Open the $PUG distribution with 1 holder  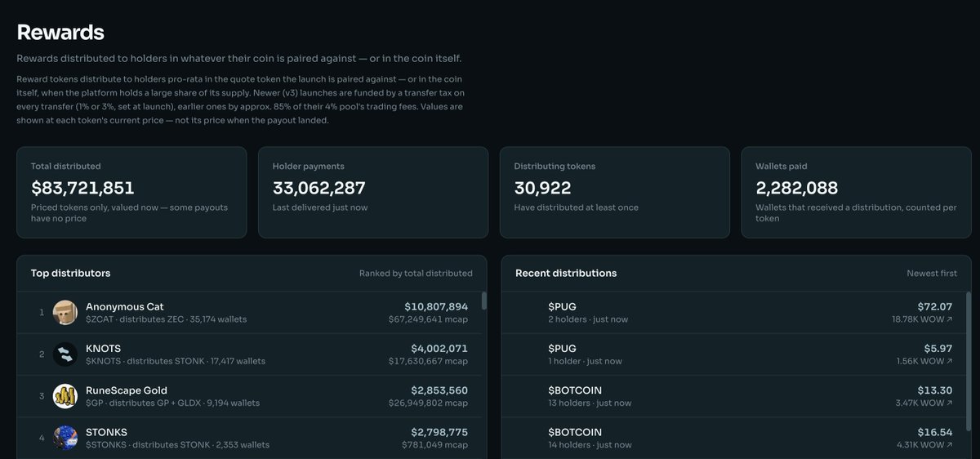click(x=733, y=354)
